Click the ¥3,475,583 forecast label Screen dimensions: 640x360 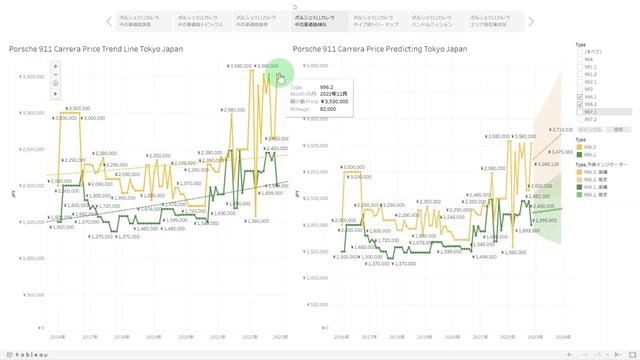pos(562,152)
